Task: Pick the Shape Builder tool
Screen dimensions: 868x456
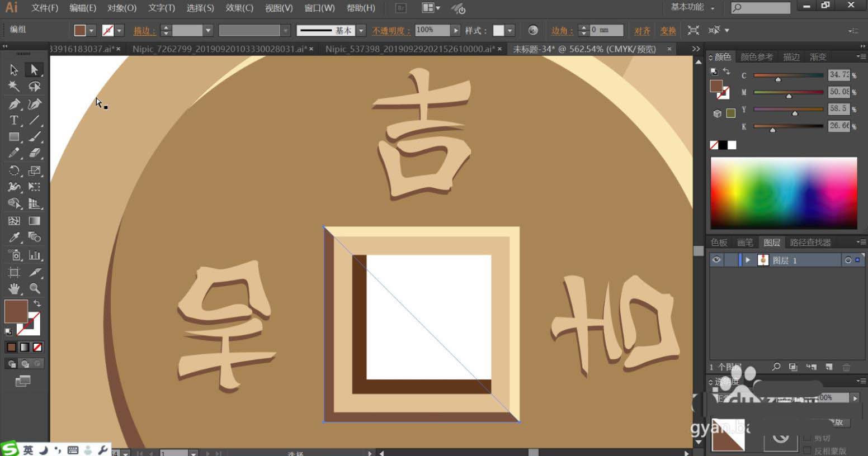Action: [14, 203]
